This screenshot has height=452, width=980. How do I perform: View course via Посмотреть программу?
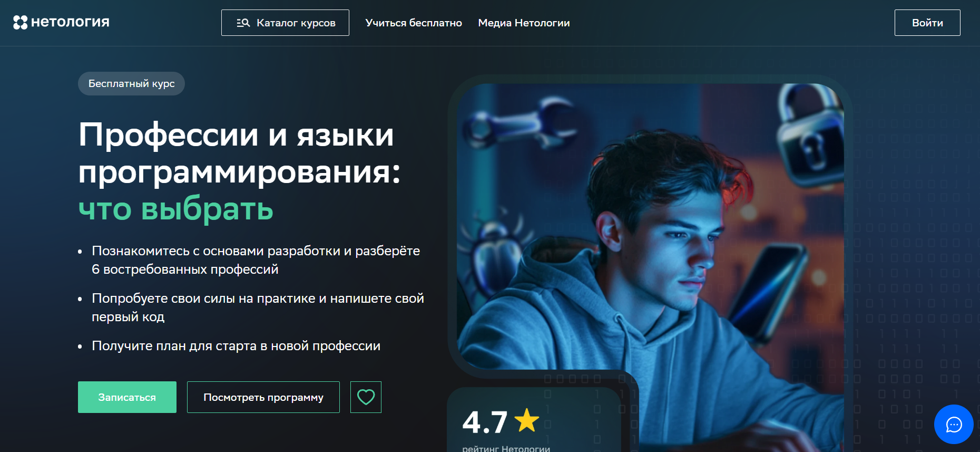(263, 397)
